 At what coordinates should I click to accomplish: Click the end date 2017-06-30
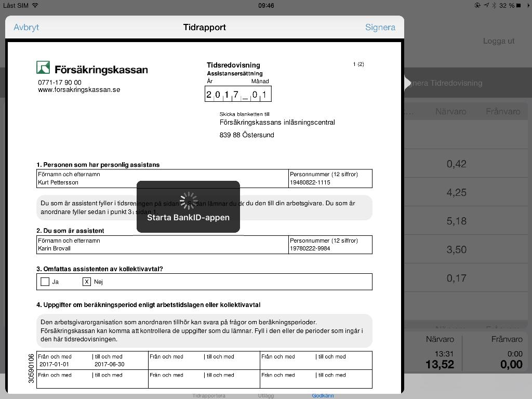pos(109,364)
